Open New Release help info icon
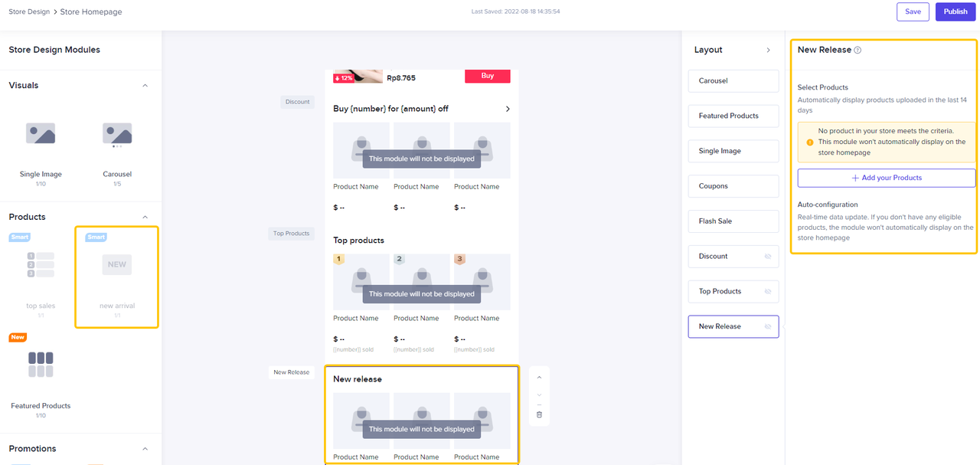This screenshot has height=465, width=980. pyautogui.click(x=857, y=51)
